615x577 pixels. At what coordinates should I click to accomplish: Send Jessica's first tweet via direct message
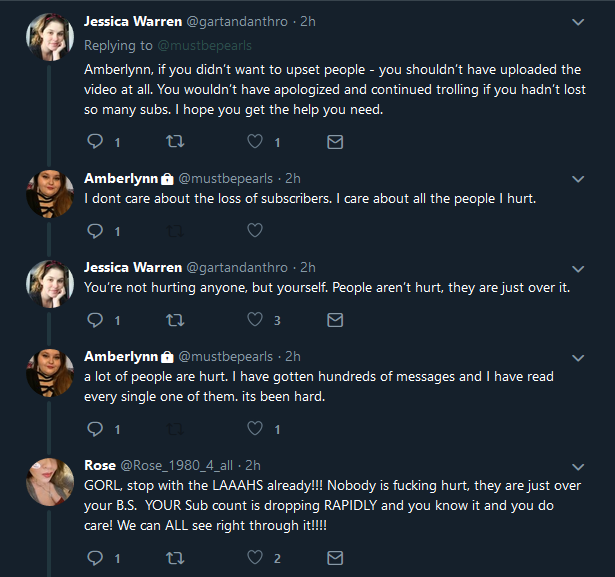pyautogui.click(x=335, y=142)
